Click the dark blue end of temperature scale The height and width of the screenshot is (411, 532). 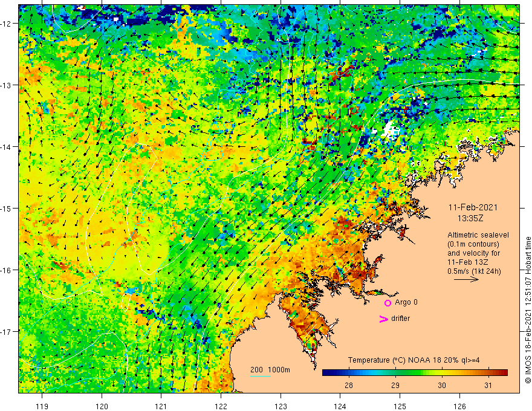coord(326,373)
